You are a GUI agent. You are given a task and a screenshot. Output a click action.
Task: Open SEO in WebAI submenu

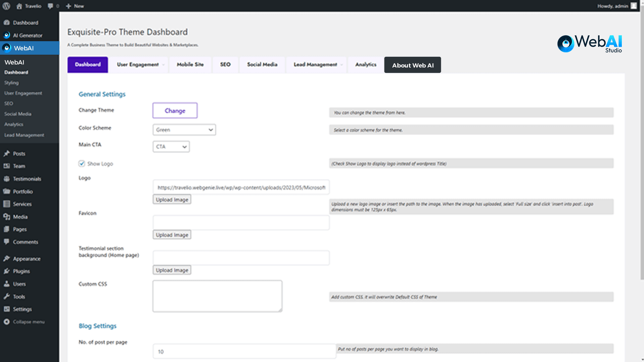point(9,103)
